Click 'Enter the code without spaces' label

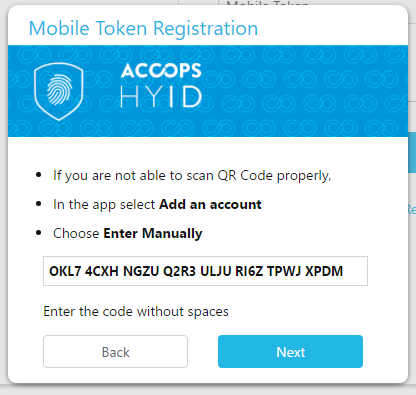click(136, 311)
